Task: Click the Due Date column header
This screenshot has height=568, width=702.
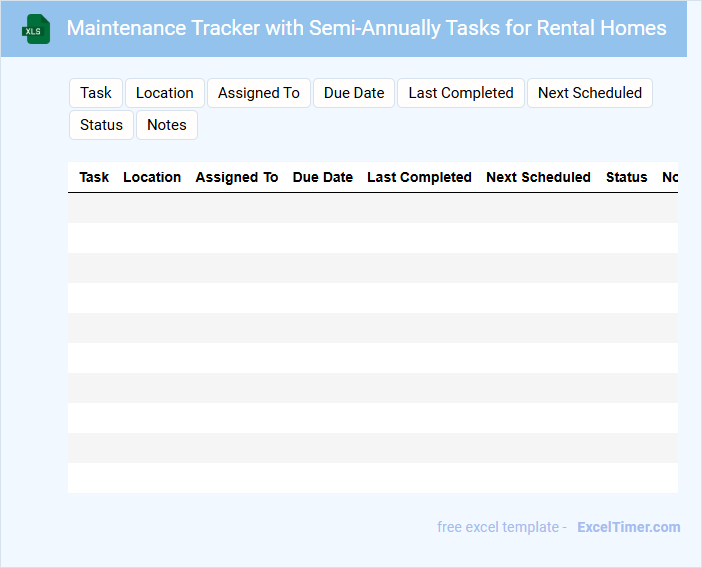Action: 322,177
